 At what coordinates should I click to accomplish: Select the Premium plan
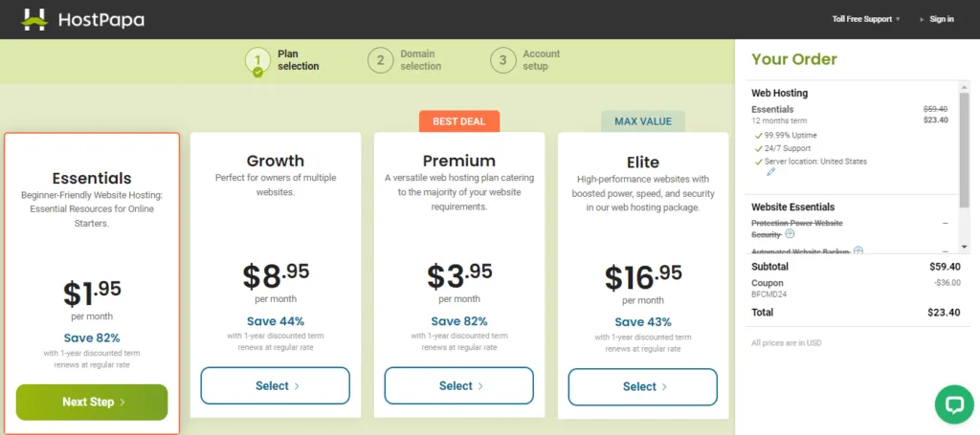point(458,386)
